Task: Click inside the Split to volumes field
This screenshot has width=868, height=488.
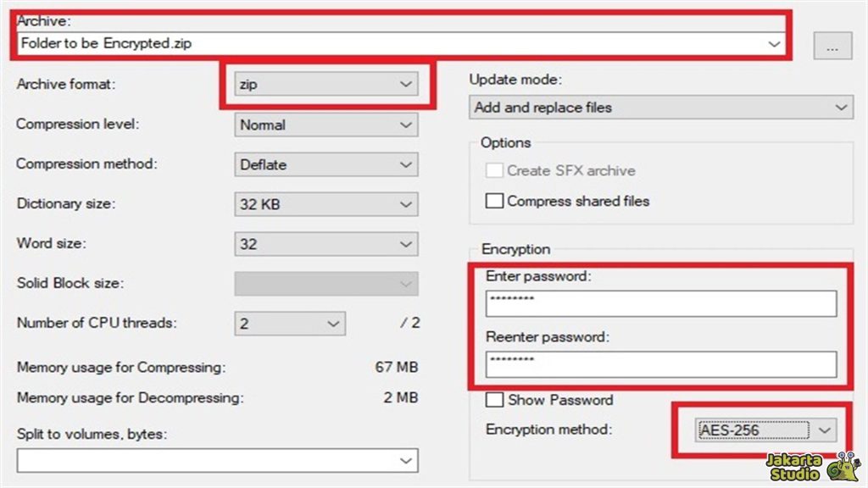Action: click(x=203, y=460)
